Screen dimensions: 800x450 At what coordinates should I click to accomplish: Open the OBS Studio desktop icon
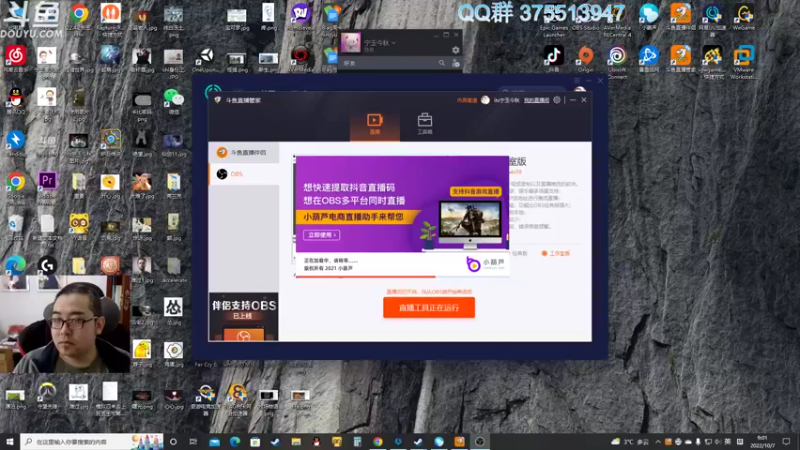(585, 18)
